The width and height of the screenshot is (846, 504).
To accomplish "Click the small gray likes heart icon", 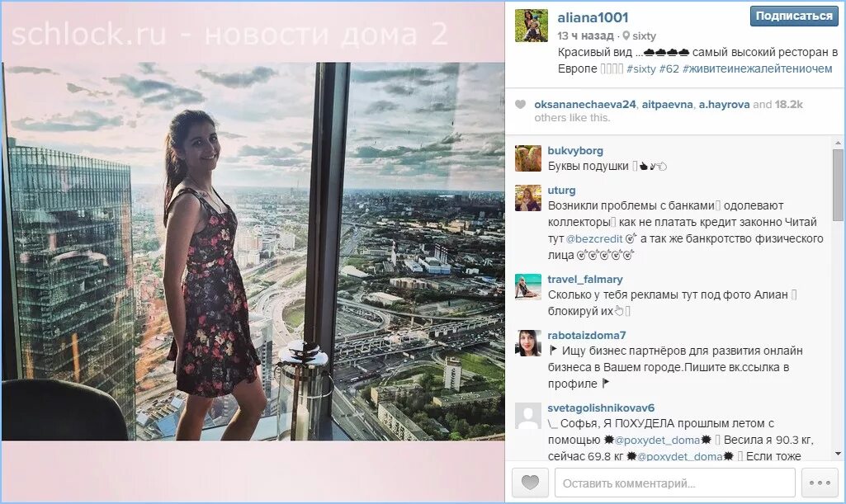I will (520, 105).
